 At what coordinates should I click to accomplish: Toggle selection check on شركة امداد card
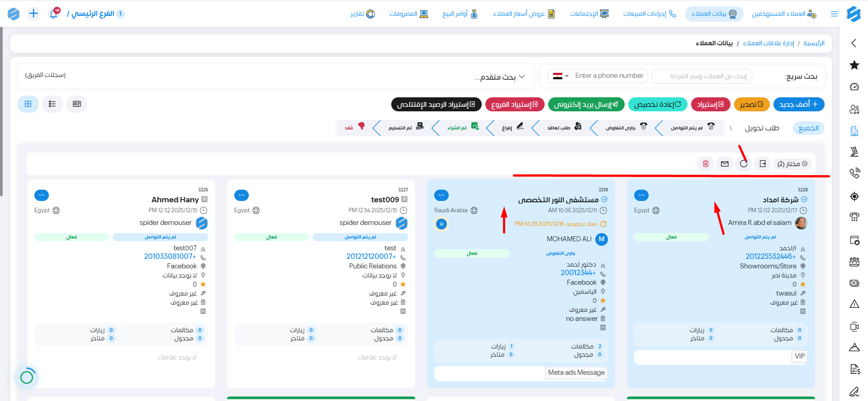tap(804, 200)
